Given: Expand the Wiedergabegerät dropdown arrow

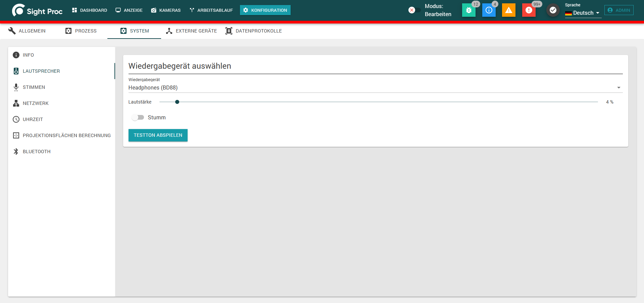Looking at the screenshot, I should [619, 87].
